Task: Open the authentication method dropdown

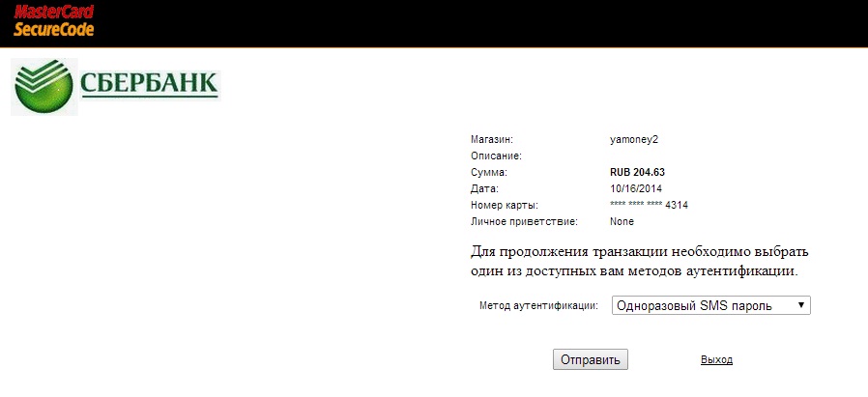Action: click(710, 305)
